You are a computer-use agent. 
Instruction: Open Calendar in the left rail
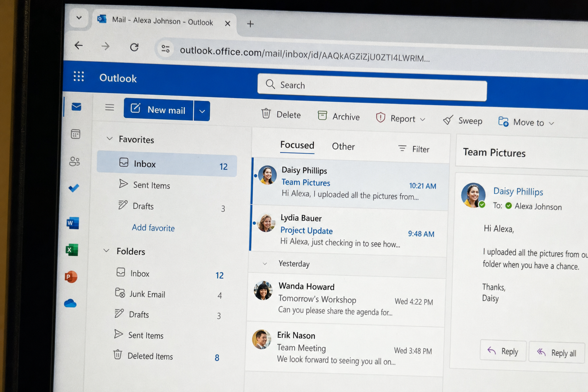point(75,134)
